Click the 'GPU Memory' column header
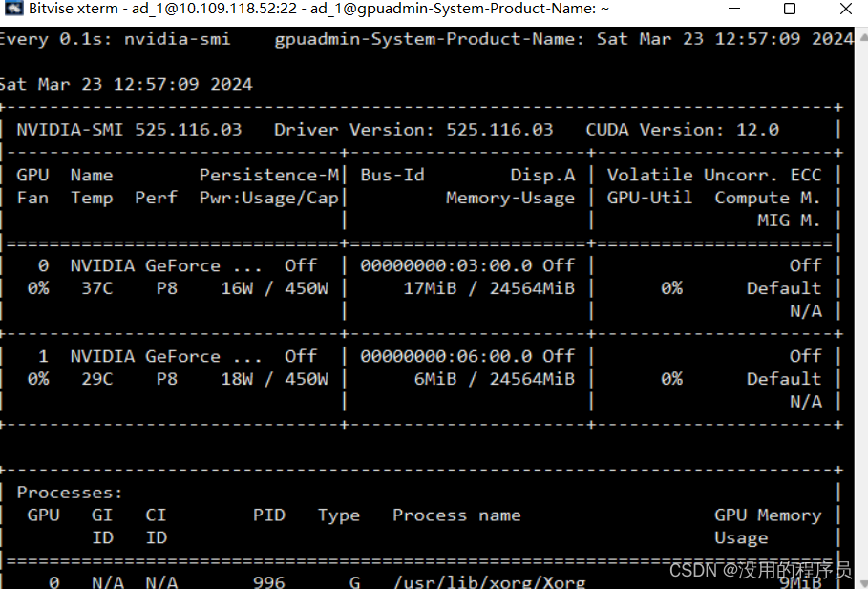 click(x=768, y=515)
